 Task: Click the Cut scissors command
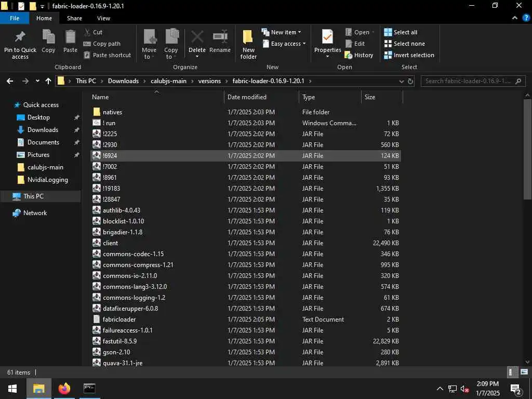(93, 32)
